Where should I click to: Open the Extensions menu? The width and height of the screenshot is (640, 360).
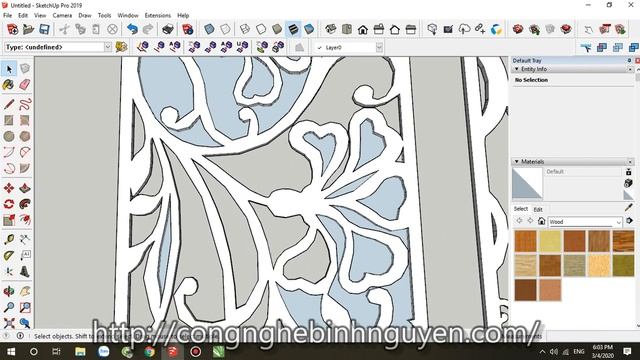click(x=158, y=15)
